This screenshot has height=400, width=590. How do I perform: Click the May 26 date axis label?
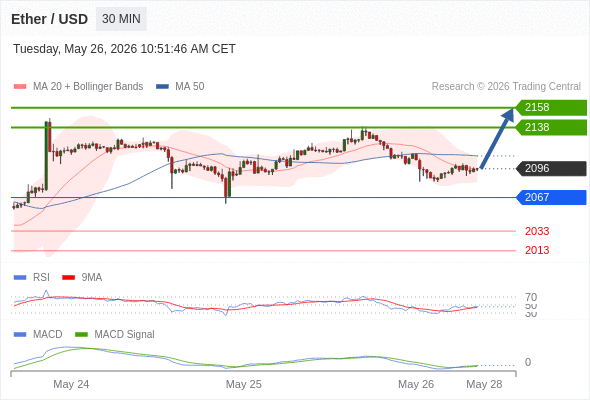[416, 384]
